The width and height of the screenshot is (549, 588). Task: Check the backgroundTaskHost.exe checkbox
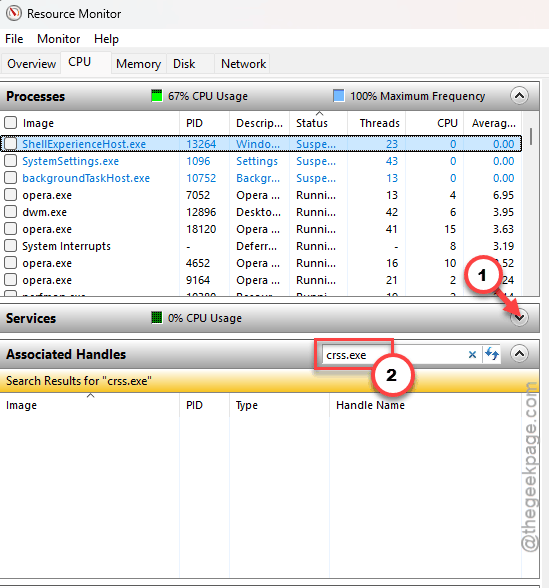(10, 177)
